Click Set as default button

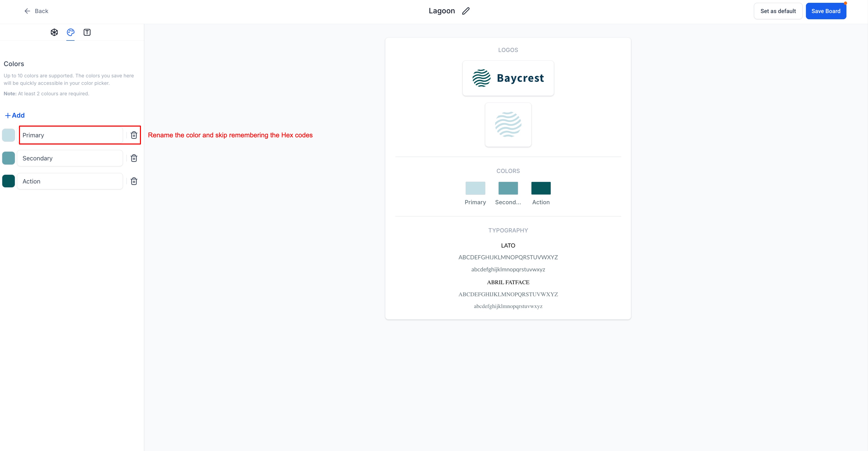tap(778, 11)
